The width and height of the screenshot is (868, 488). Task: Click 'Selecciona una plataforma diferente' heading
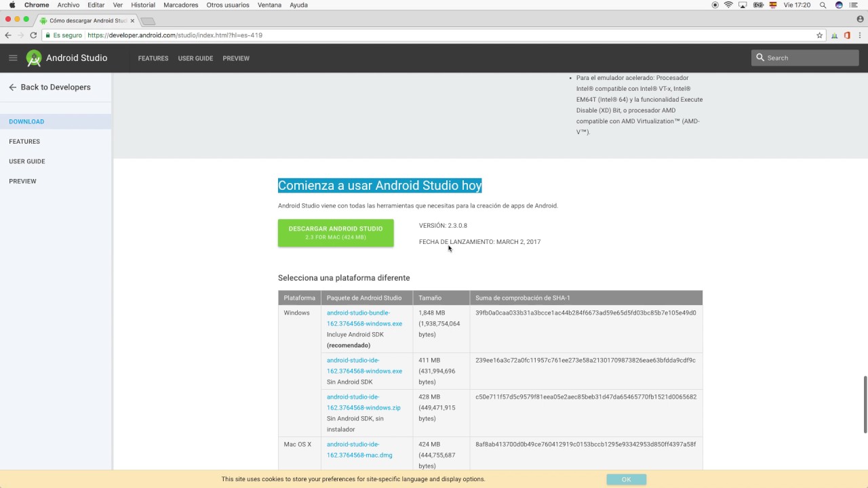click(344, 278)
